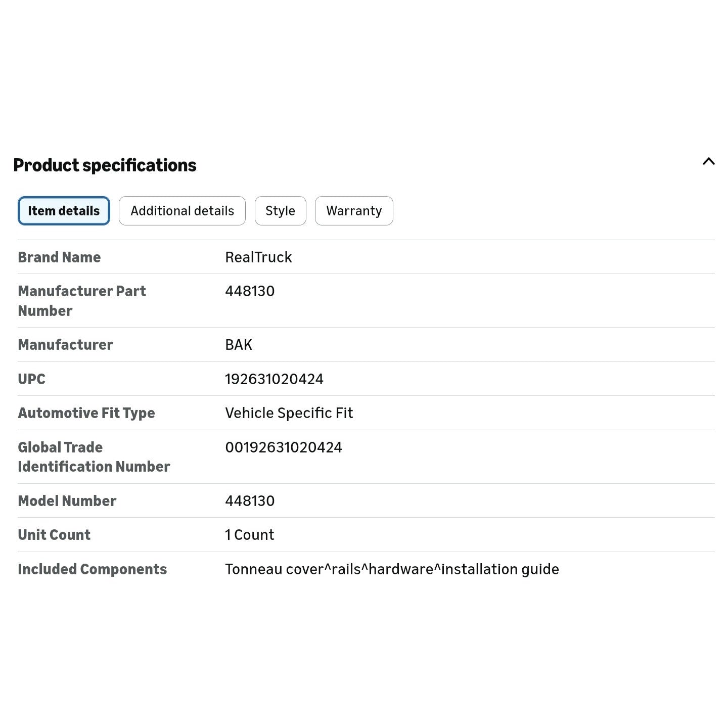Click the Brand Name label
The image size is (728, 728).
click(x=59, y=257)
